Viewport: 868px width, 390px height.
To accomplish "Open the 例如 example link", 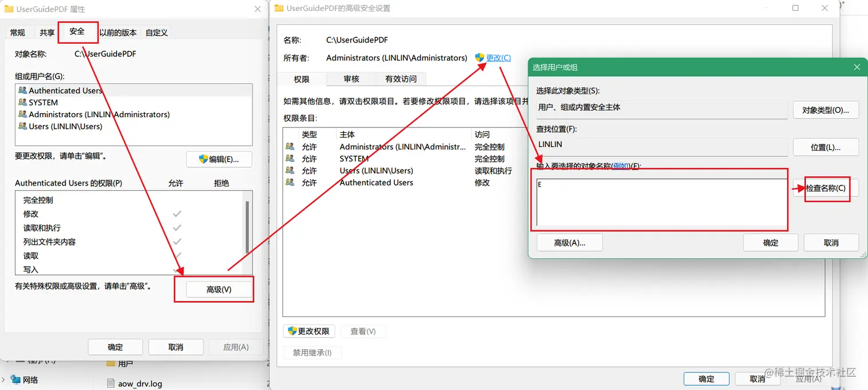I will pyautogui.click(x=621, y=166).
